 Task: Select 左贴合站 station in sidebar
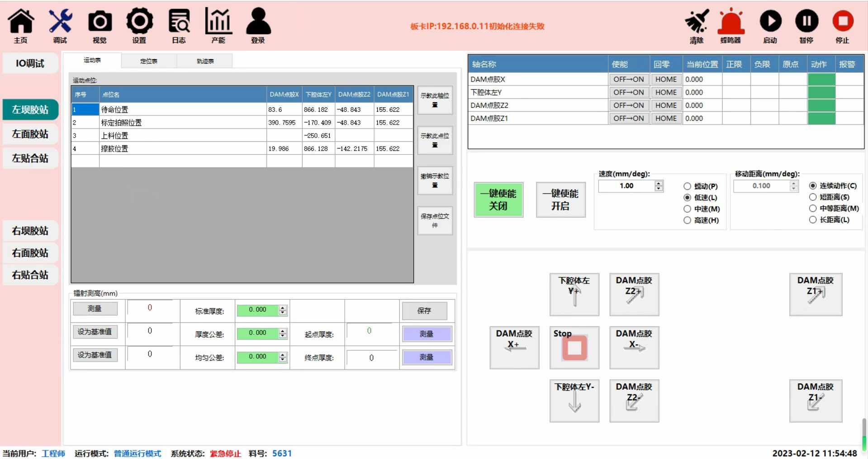pos(30,158)
